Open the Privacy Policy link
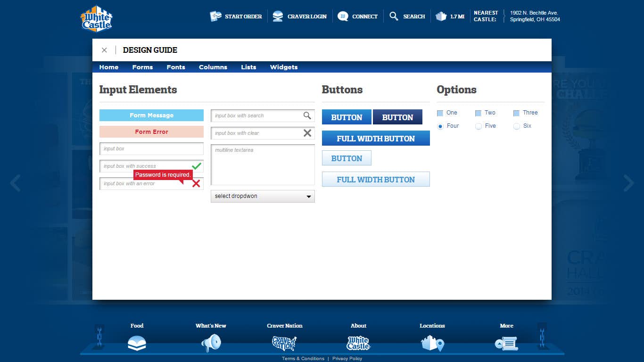 pos(347,359)
